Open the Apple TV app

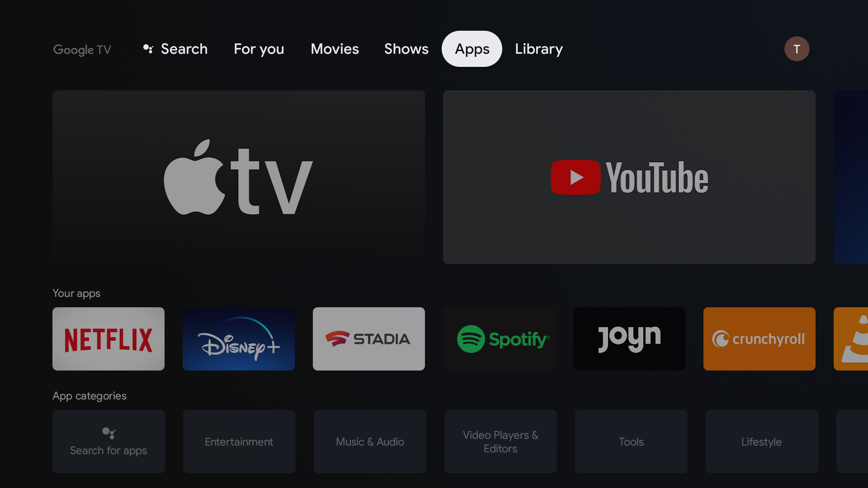[x=238, y=177]
